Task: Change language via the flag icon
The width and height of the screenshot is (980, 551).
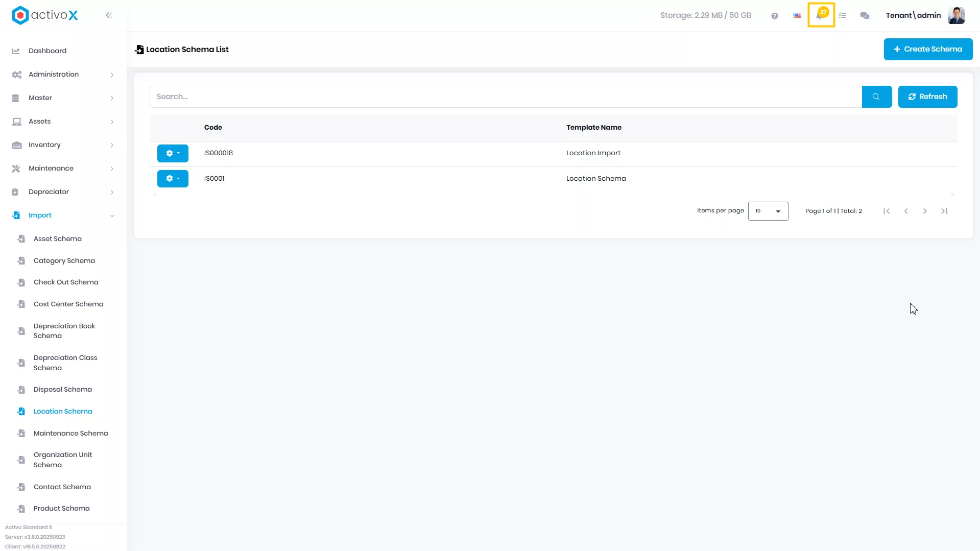Action: [x=797, y=15]
